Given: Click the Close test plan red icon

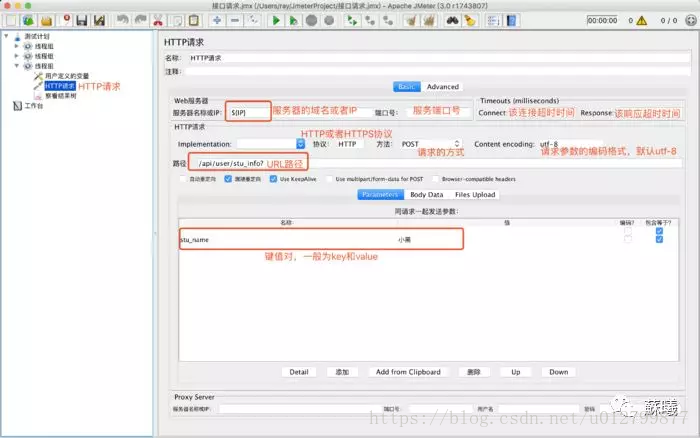Looking at the screenshot, I should pyautogui.click(x=66, y=20).
